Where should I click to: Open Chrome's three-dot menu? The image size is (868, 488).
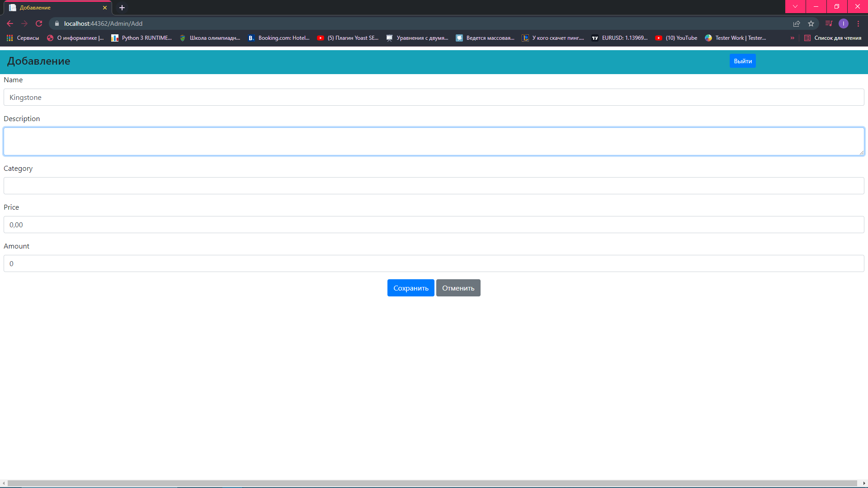pyautogui.click(x=859, y=23)
